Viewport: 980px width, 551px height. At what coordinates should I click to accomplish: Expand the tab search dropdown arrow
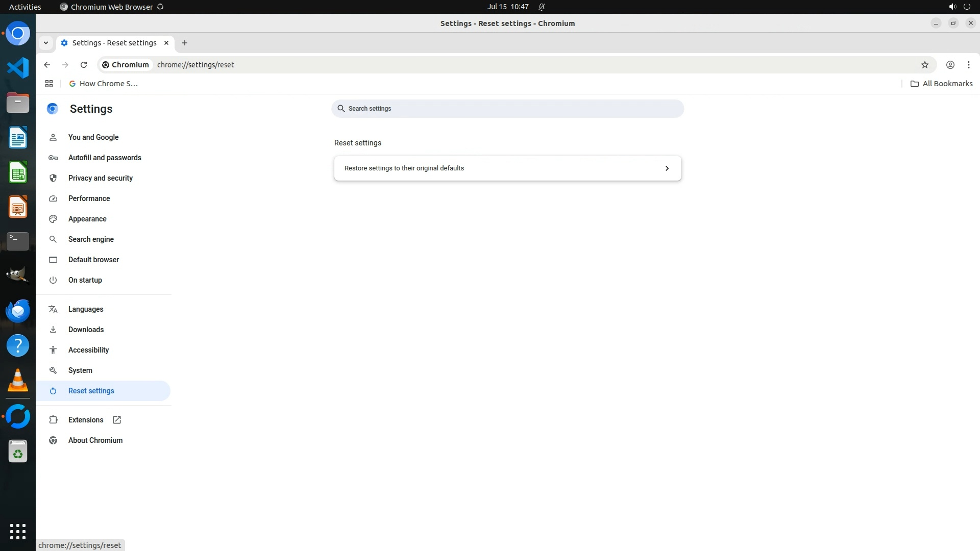tap(46, 43)
